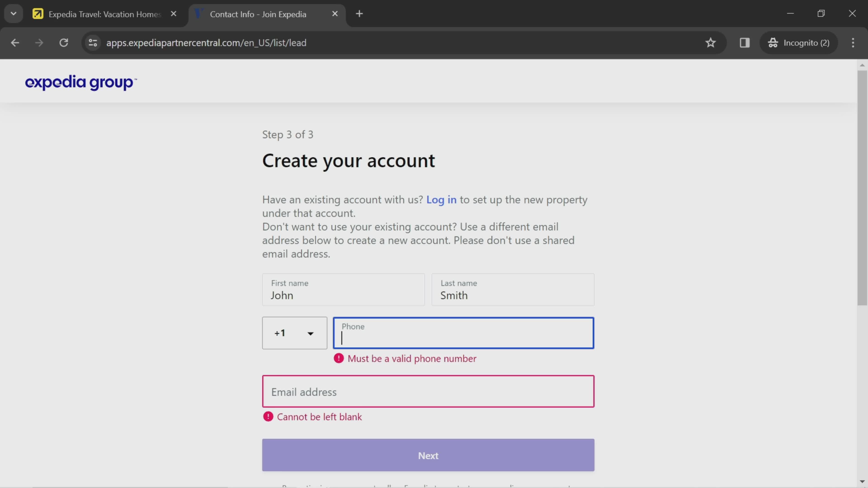Open the tab search dropdown arrow
The height and width of the screenshot is (488, 868).
click(14, 14)
